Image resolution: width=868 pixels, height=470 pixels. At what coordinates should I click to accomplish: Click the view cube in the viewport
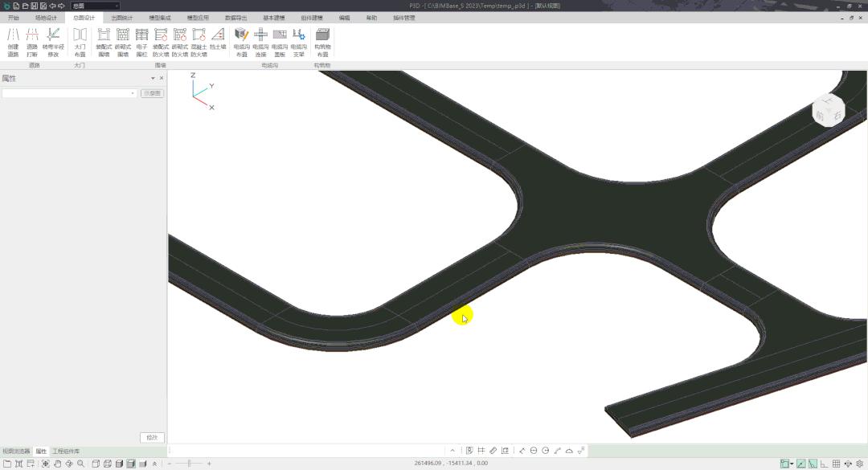click(x=828, y=110)
